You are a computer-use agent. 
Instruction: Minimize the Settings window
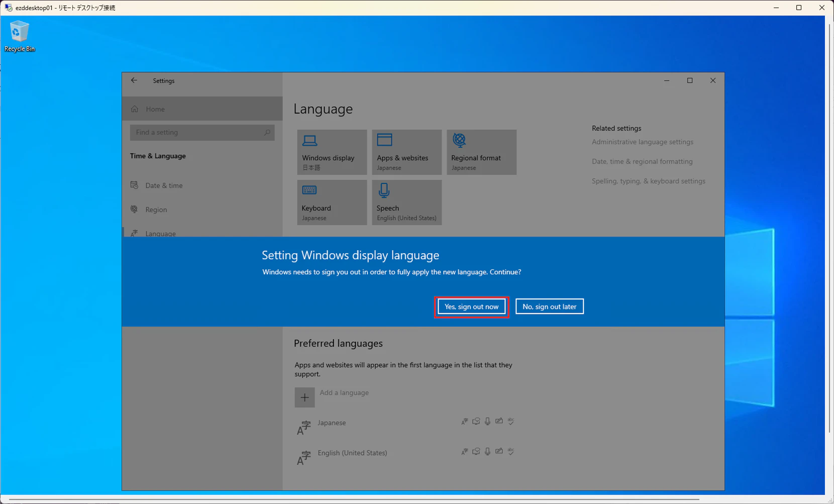click(667, 80)
